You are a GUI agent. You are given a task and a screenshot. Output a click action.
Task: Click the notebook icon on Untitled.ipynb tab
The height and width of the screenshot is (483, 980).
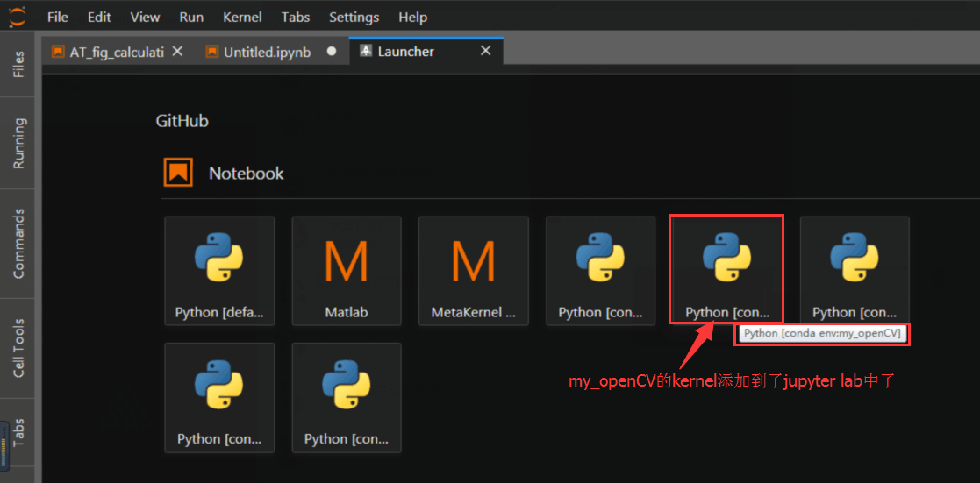(x=211, y=52)
